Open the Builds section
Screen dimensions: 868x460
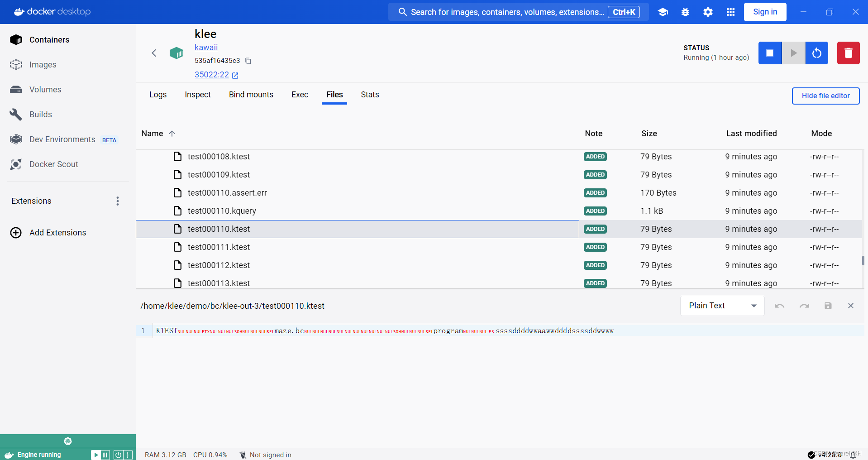[x=40, y=115]
